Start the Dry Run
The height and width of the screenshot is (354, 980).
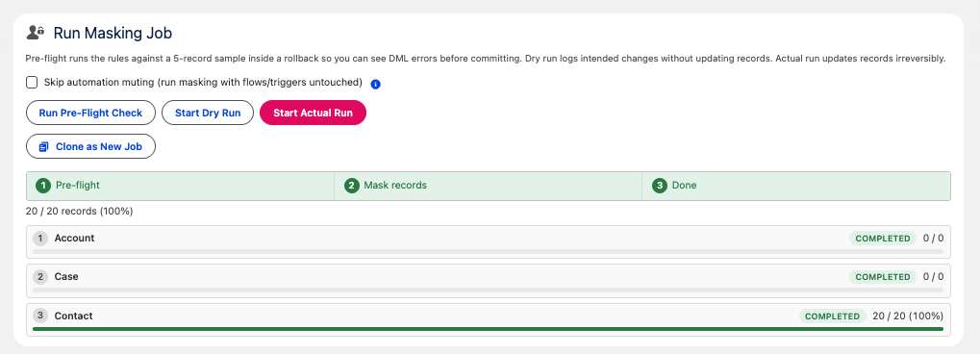tap(208, 114)
